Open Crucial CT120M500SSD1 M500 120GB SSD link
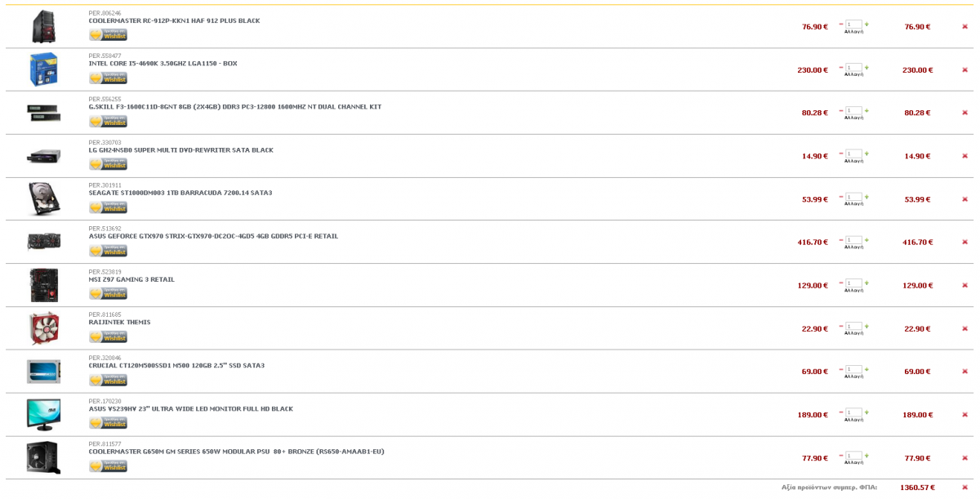The height and width of the screenshot is (499, 980). (x=176, y=366)
